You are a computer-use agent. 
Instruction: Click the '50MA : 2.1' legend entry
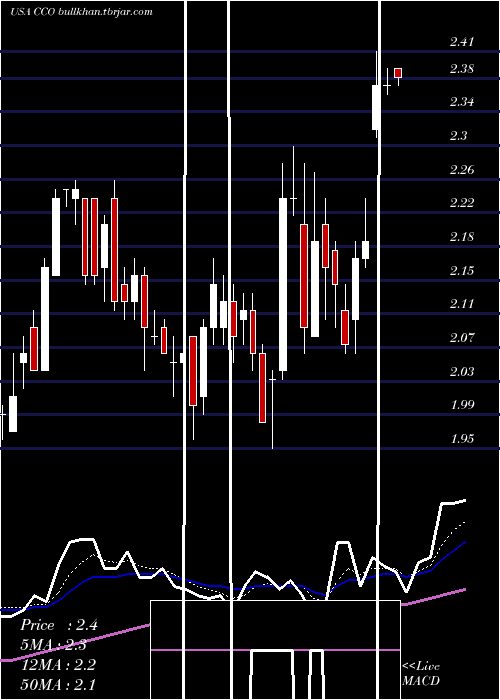(58, 684)
